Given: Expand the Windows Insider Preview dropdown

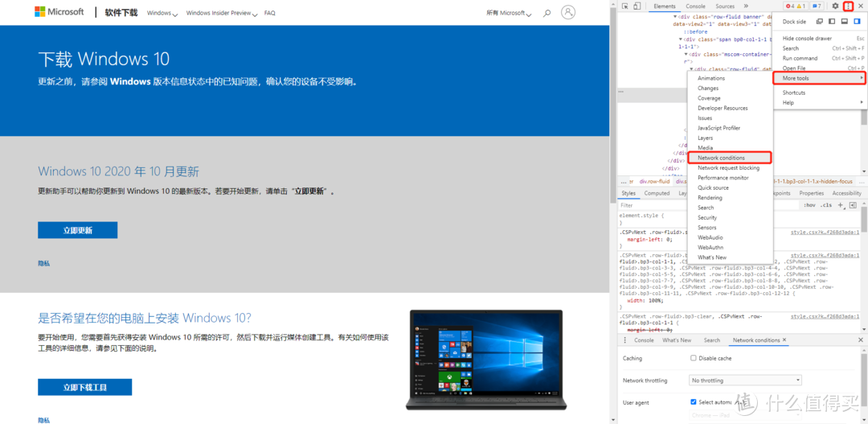Looking at the screenshot, I should (222, 13).
